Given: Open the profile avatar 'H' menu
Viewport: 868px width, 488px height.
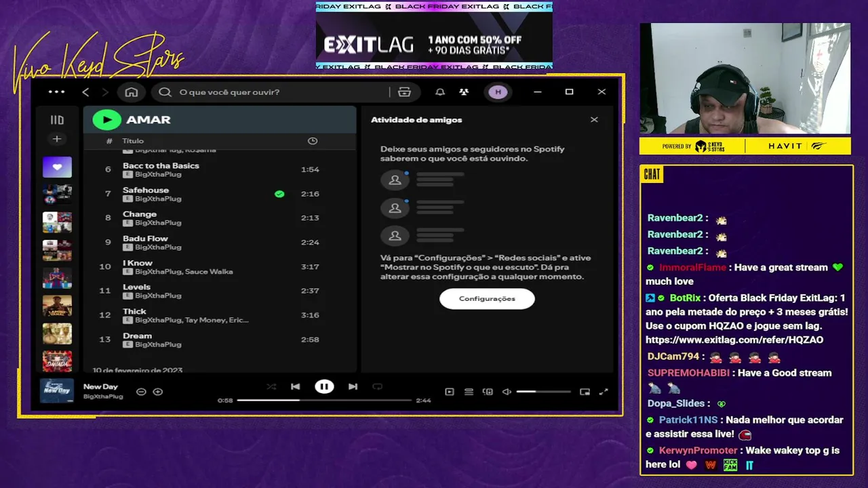Looking at the screenshot, I should click(498, 92).
